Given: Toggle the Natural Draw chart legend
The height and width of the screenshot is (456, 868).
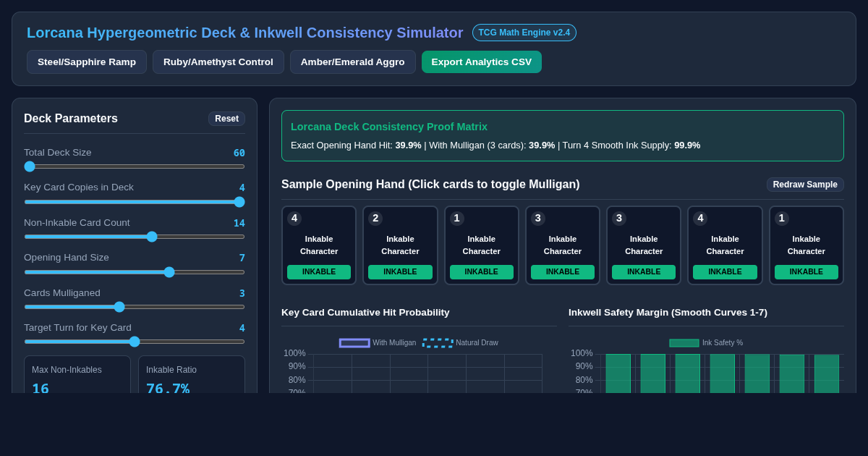Looking at the screenshot, I should (x=461, y=343).
